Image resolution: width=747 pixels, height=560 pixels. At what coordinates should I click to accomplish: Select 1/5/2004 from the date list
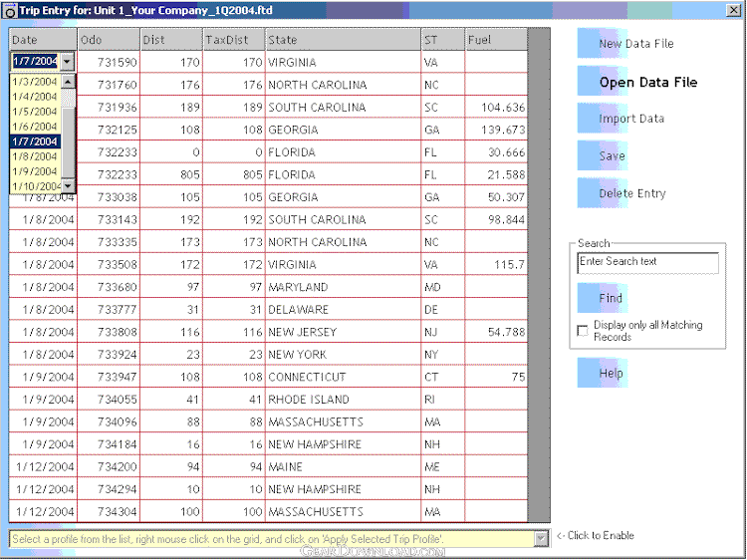point(34,112)
